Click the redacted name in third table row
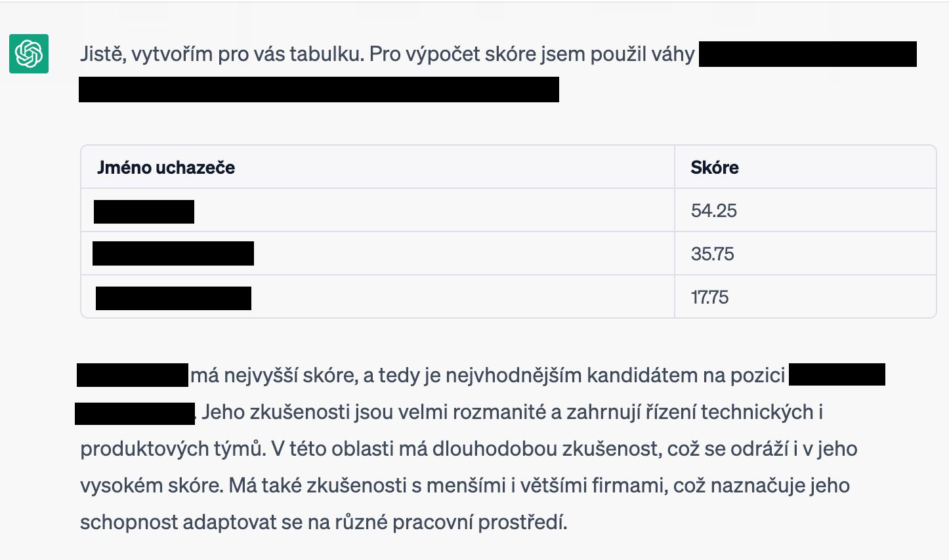The width and height of the screenshot is (949, 560). click(x=173, y=298)
